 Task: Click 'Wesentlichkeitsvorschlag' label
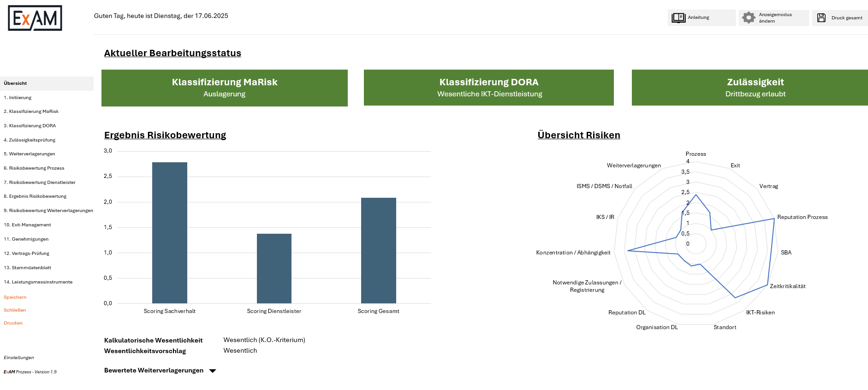coord(145,351)
